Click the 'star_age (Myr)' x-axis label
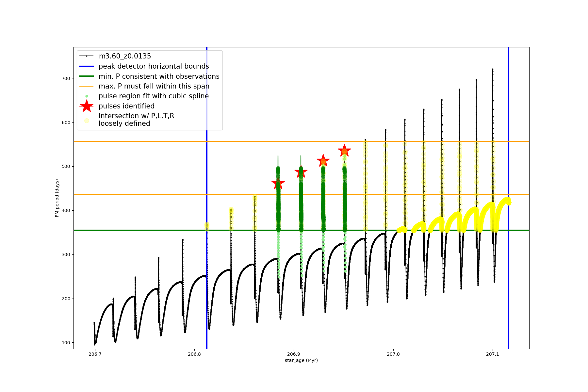The image size is (588, 392). point(301,360)
